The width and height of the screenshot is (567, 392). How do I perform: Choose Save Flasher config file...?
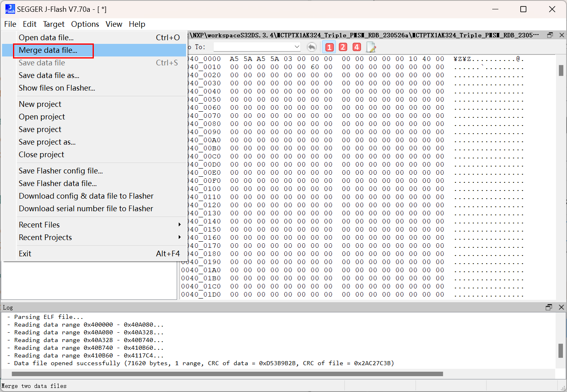tap(94, 171)
